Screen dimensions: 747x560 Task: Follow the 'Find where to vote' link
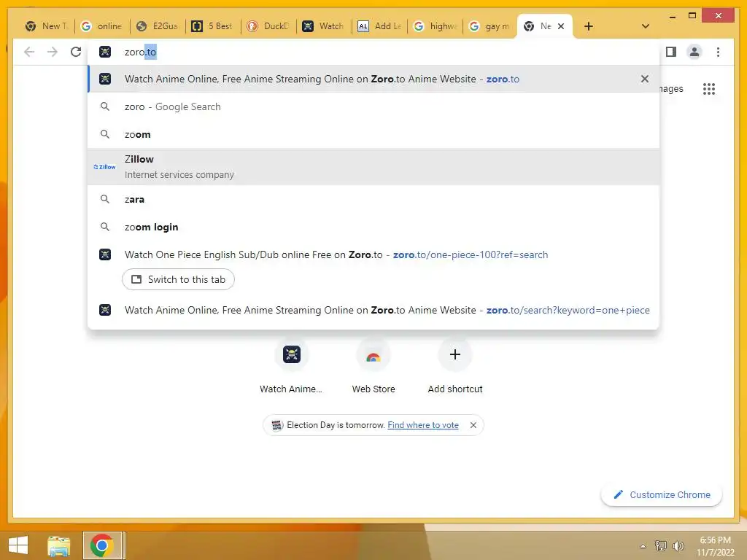click(423, 425)
